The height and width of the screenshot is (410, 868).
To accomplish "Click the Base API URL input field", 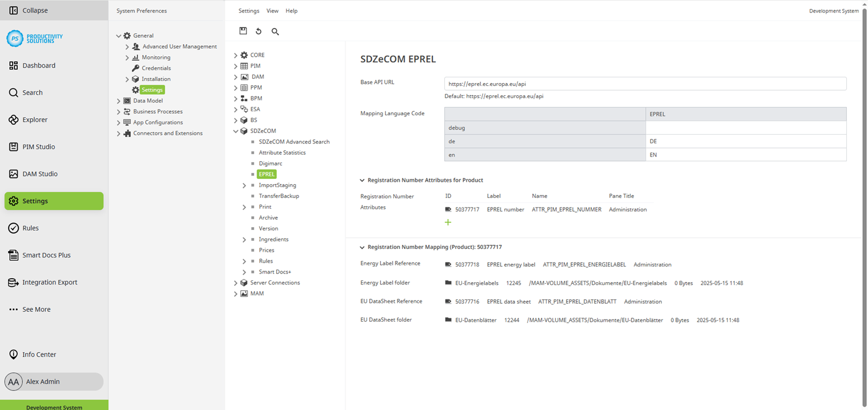I will [x=643, y=84].
